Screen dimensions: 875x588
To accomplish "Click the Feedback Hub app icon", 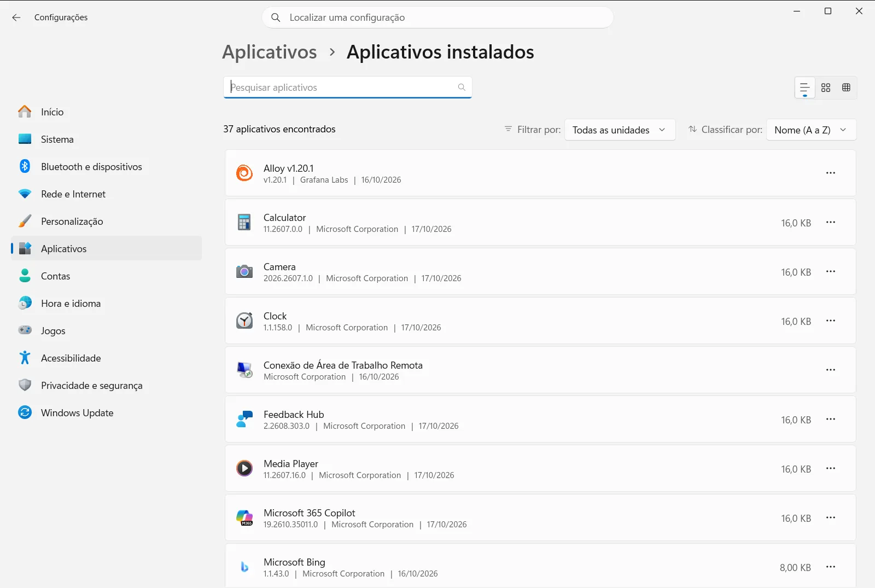I will pos(244,419).
